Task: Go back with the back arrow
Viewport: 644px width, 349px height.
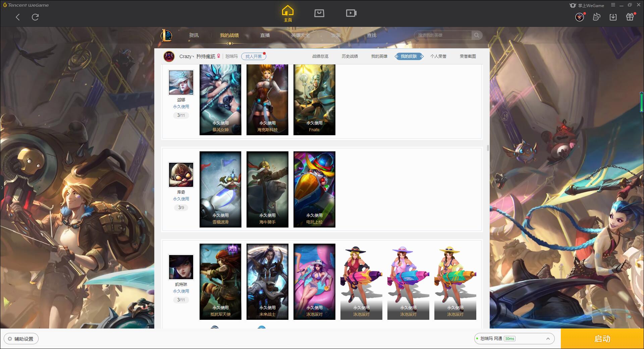Action: [x=18, y=17]
